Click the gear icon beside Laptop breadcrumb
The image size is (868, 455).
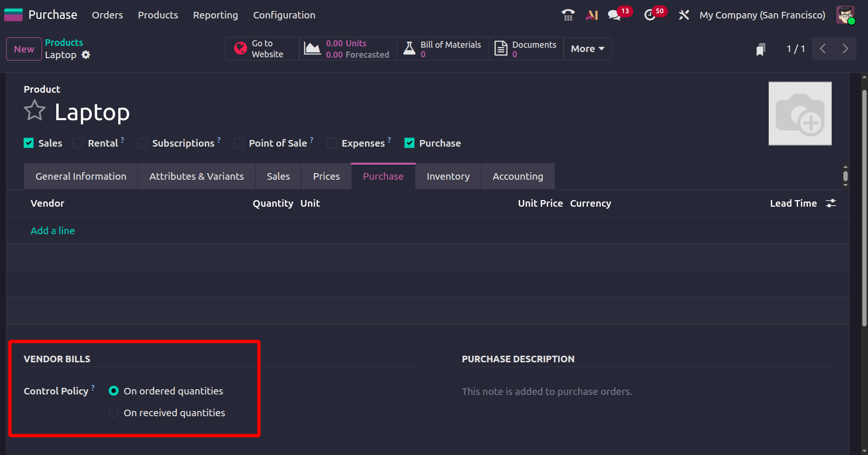86,54
